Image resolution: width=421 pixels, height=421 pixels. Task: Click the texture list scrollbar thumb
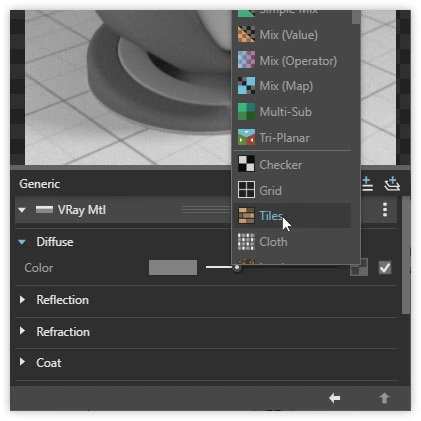click(x=356, y=17)
